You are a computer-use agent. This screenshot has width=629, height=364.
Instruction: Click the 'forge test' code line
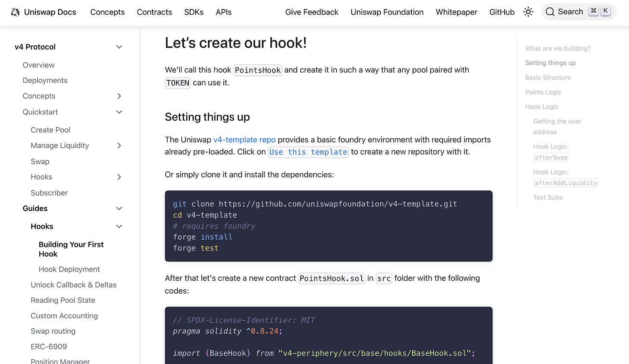click(x=196, y=248)
